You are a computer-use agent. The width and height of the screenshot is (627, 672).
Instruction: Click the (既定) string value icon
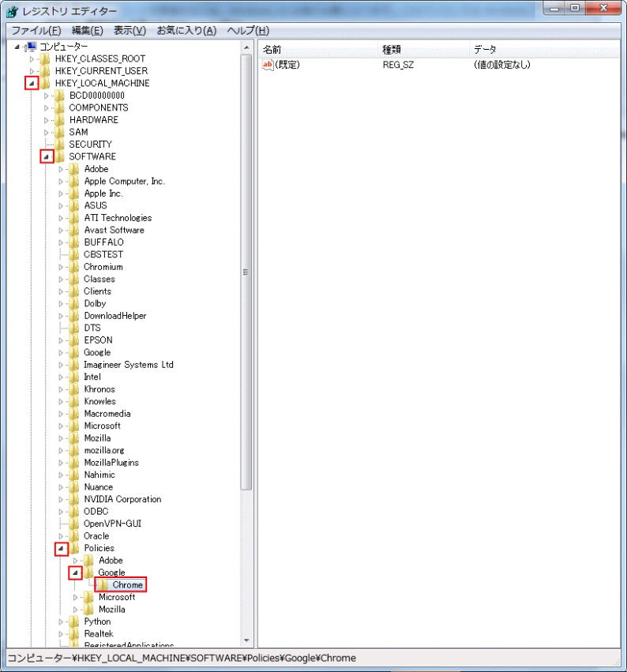coord(267,65)
